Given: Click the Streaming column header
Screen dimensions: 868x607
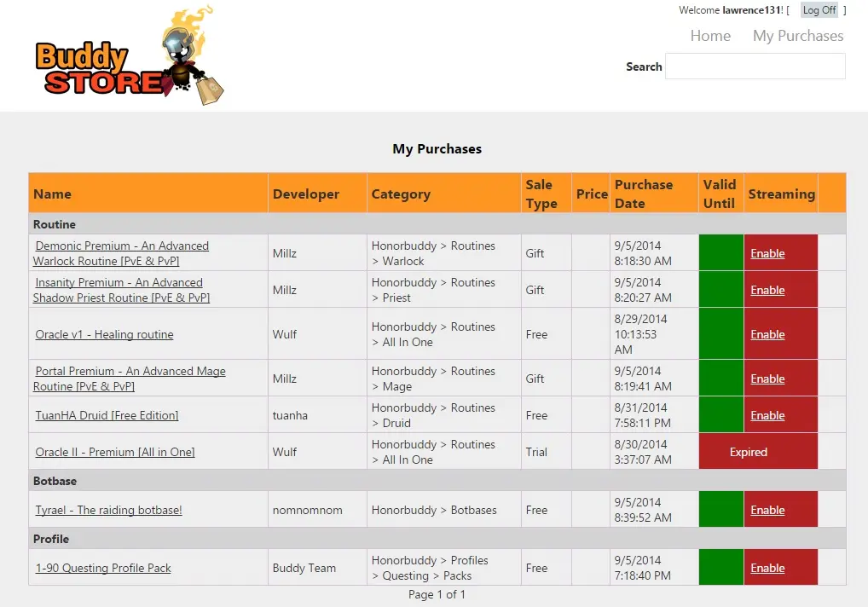Looking at the screenshot, I should tap(782, 194).
